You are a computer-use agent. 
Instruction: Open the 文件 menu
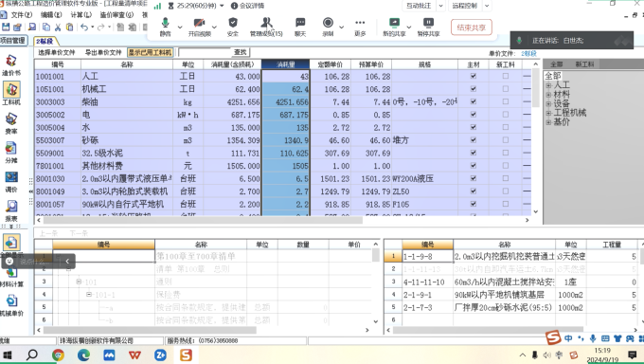(22, 15)
